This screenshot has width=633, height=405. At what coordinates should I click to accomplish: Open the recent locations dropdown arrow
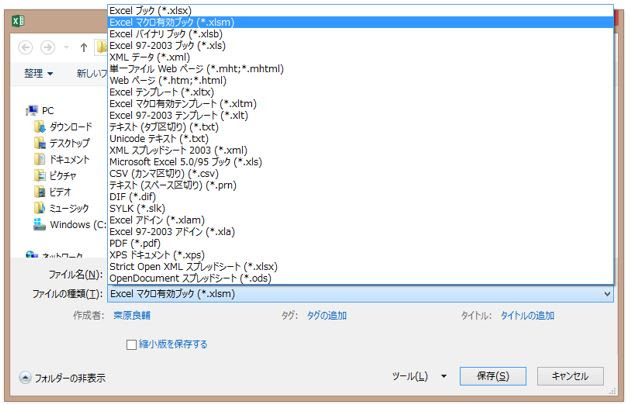click(x=66, y=48)
